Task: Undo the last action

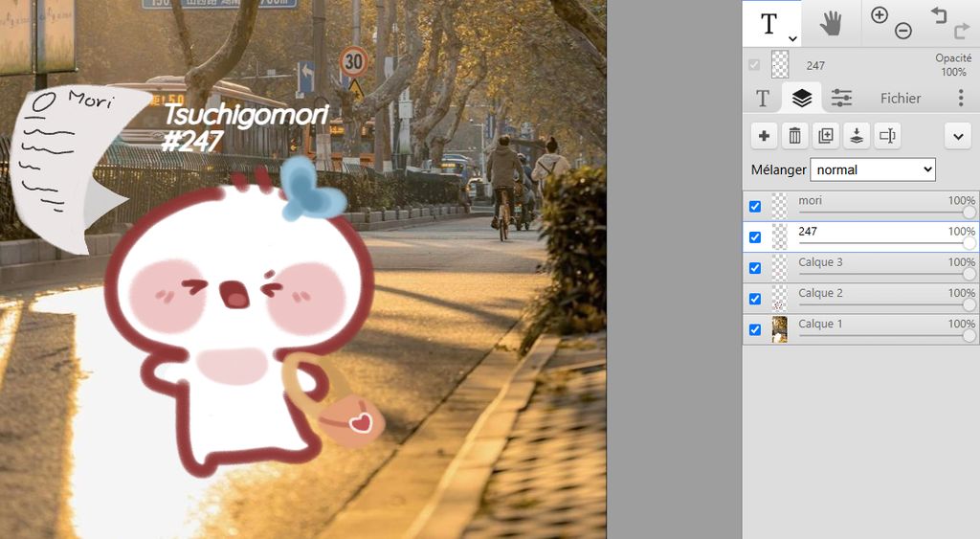Action: [939, 15]
